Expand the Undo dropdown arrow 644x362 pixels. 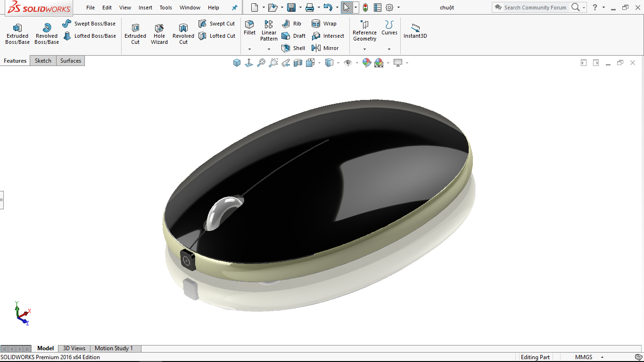click(x=337, y=8)
